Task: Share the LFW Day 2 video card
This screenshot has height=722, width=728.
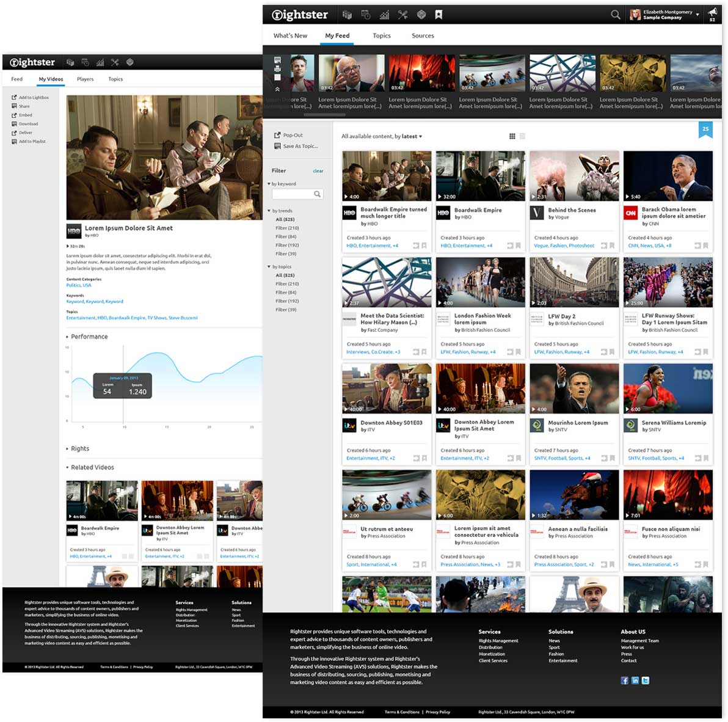Action: pyautogui.click(x=603, y=352)
